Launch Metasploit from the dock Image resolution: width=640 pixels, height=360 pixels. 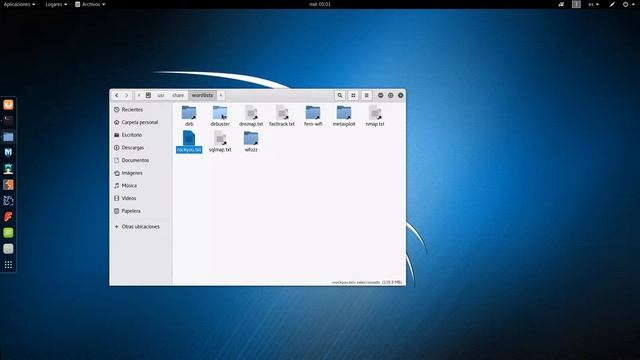(x=8, y=153)
